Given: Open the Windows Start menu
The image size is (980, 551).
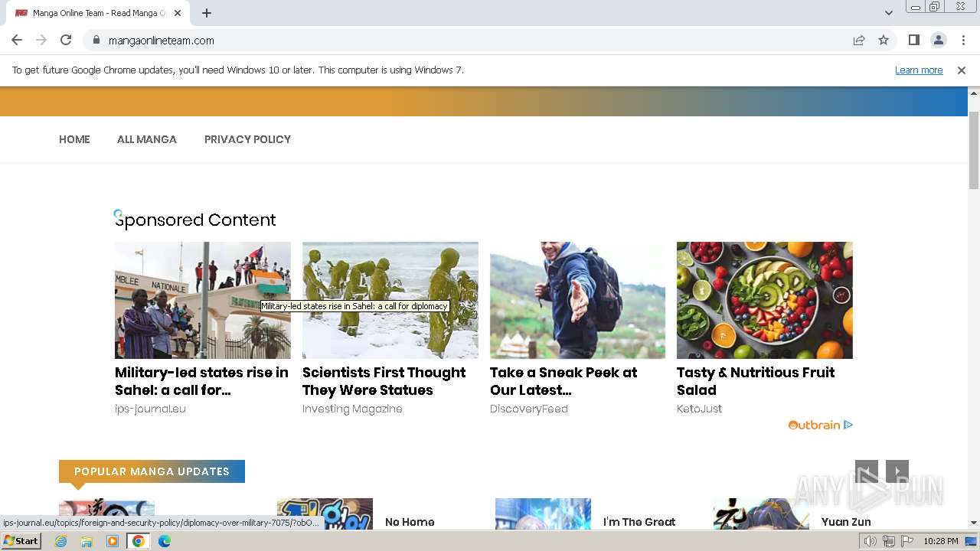Looking at the screenshot, I should coord(21,541).
